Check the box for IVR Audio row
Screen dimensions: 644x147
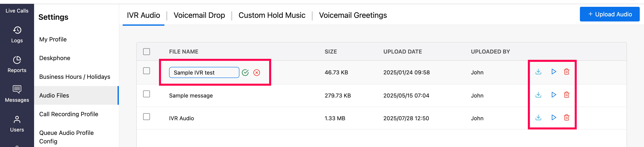point(147,117)
